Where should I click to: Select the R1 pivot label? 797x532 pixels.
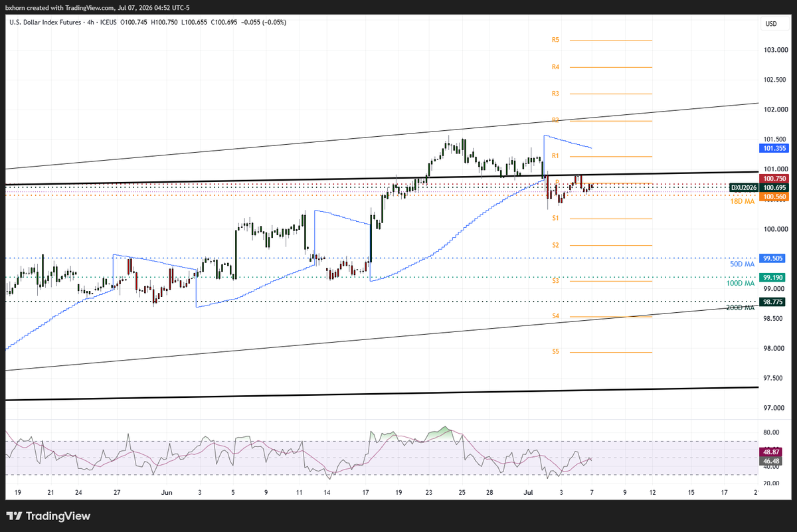(x=555, y=156)
